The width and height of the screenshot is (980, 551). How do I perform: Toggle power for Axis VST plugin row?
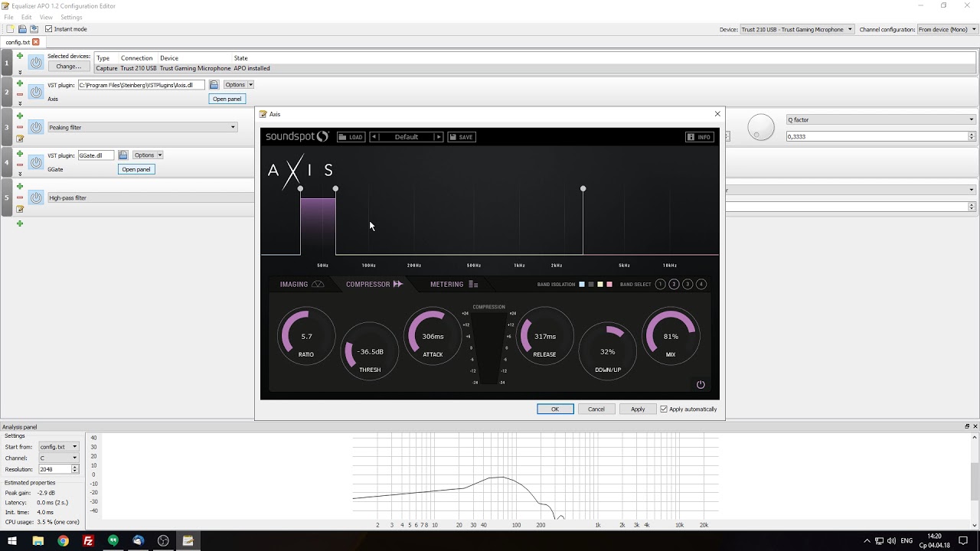point(36,92)
